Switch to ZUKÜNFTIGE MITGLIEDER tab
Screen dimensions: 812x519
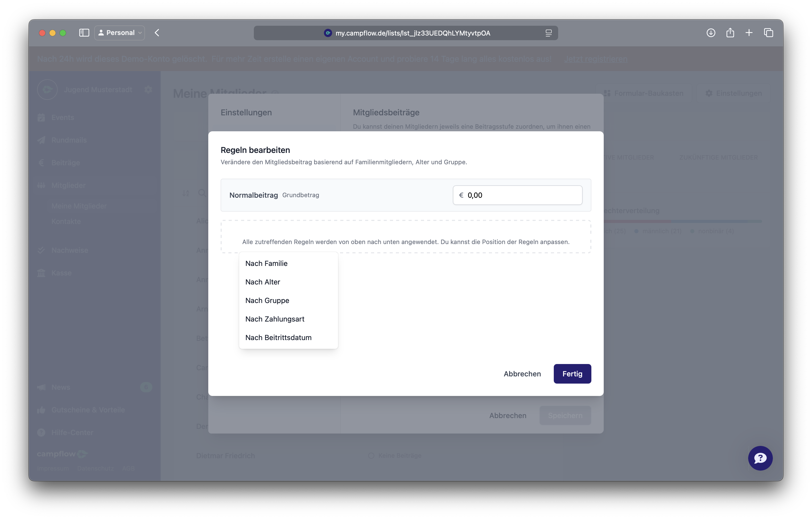click(718, 158)
